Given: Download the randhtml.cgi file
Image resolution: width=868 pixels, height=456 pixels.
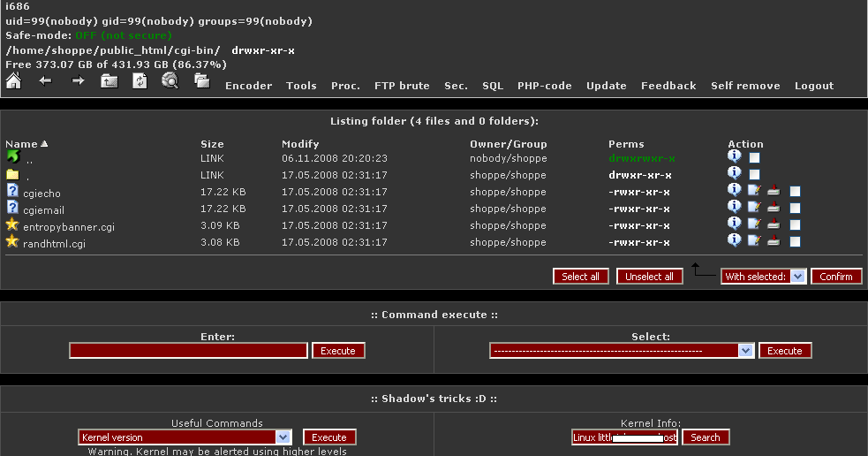Looking at the screenshot, I should 774,240.
